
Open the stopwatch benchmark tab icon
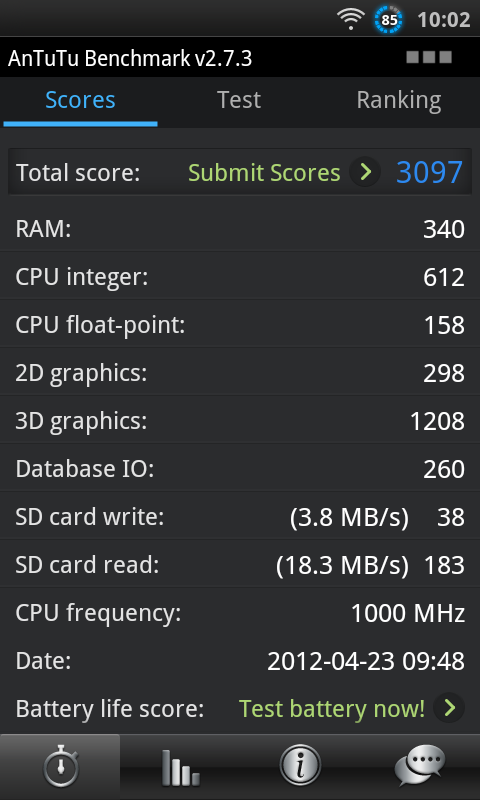pos(60,766)
